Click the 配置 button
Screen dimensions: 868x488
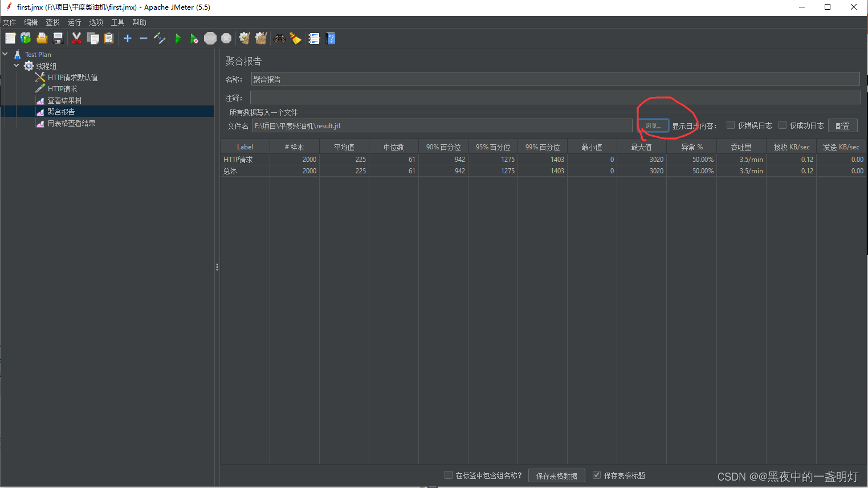[843, 126]
